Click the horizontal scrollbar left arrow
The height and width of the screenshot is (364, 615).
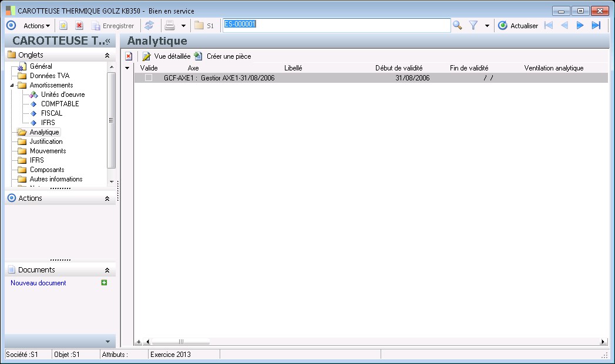click(147, 342)
